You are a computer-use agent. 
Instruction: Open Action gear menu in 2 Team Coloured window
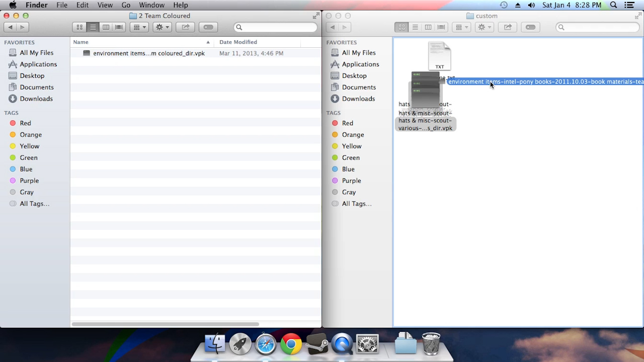pos(162,27)
